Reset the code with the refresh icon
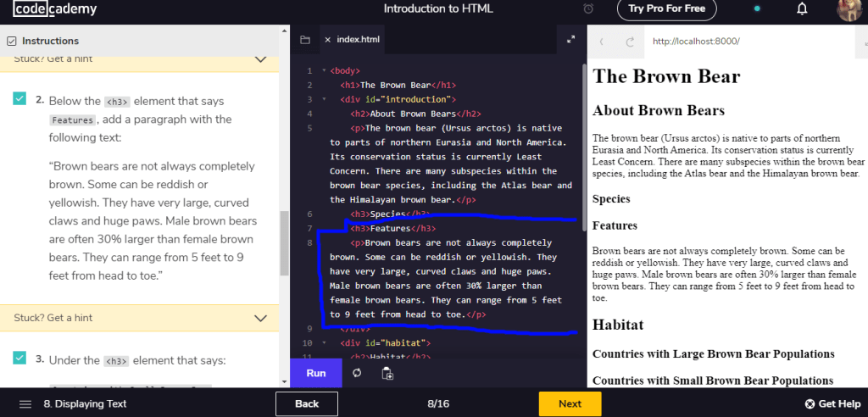 357,373
